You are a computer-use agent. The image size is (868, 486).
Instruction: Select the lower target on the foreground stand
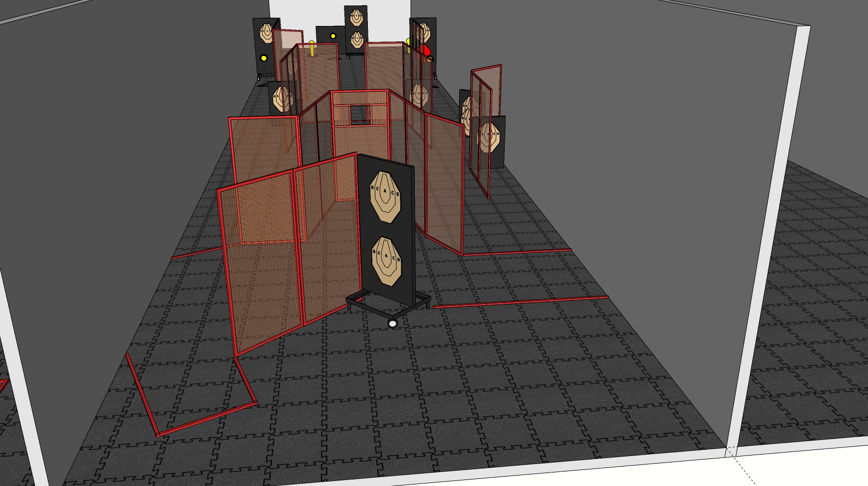click(x=386, y=261)
